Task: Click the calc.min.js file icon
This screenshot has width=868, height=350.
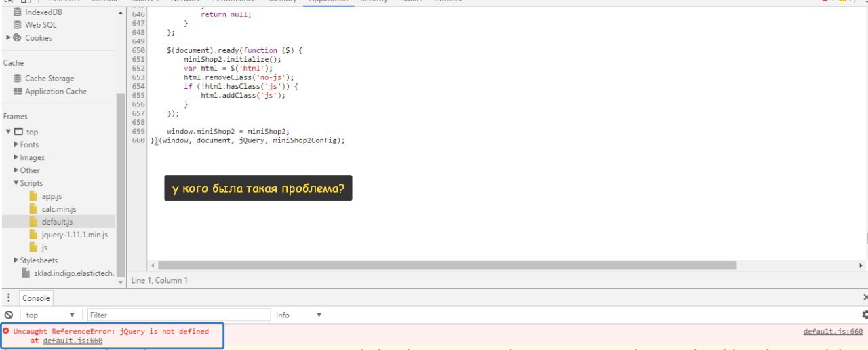Action: pos(34,209)
